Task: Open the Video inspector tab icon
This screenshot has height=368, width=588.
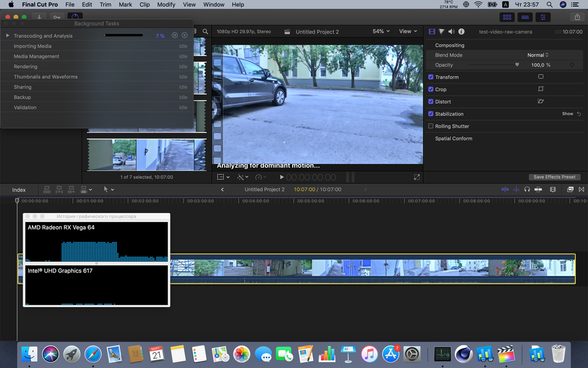Action: click(432, 31)
